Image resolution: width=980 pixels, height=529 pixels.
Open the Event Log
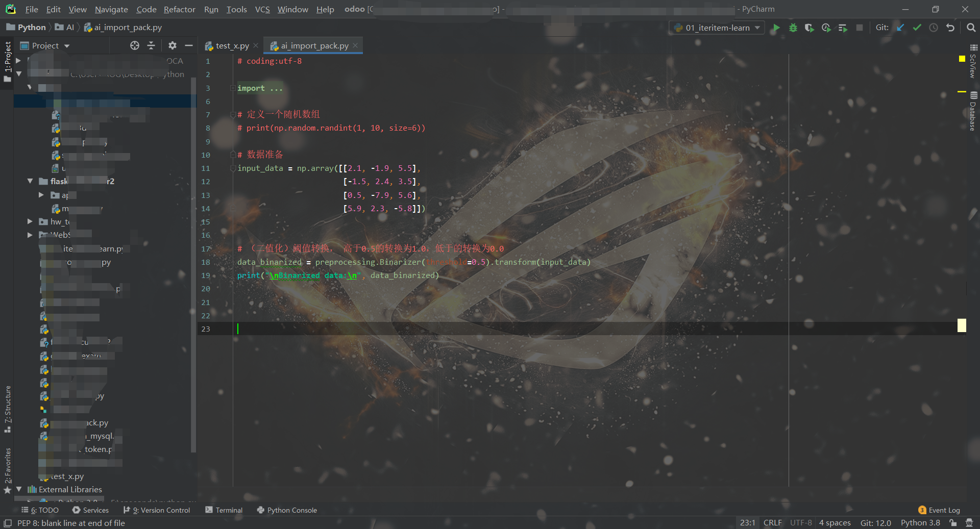(x=939, y=510)
